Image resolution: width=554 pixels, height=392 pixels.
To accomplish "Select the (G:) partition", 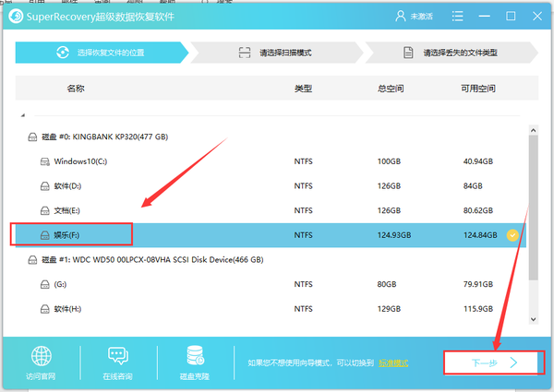I will pos(271,284).
